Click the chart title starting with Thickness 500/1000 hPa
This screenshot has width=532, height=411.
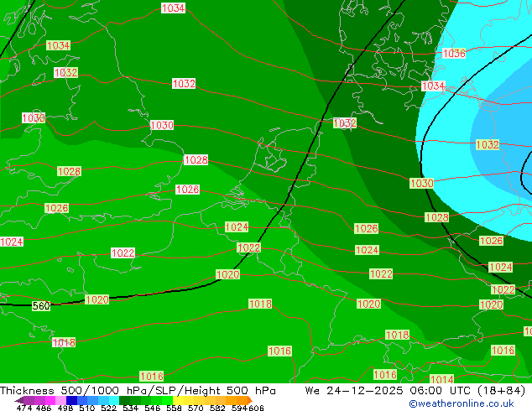click(x=138, y=391)
